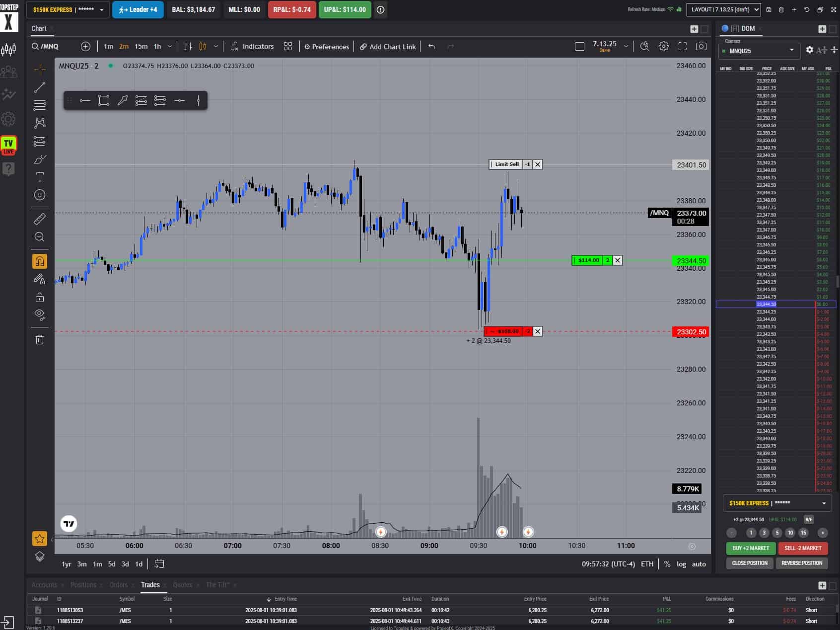This screenshot has width=840, height=630.
Task: Open the help question mark in sidebar
Action: (8, 169)
